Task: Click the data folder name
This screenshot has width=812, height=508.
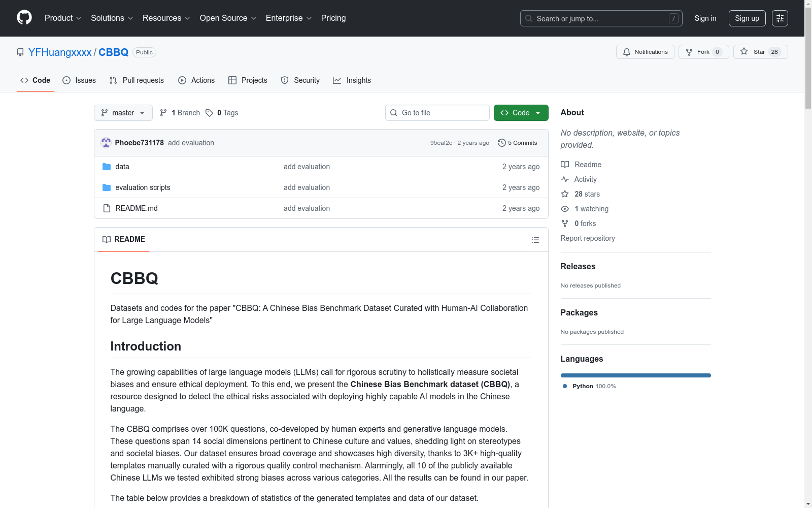Action: 122,167
